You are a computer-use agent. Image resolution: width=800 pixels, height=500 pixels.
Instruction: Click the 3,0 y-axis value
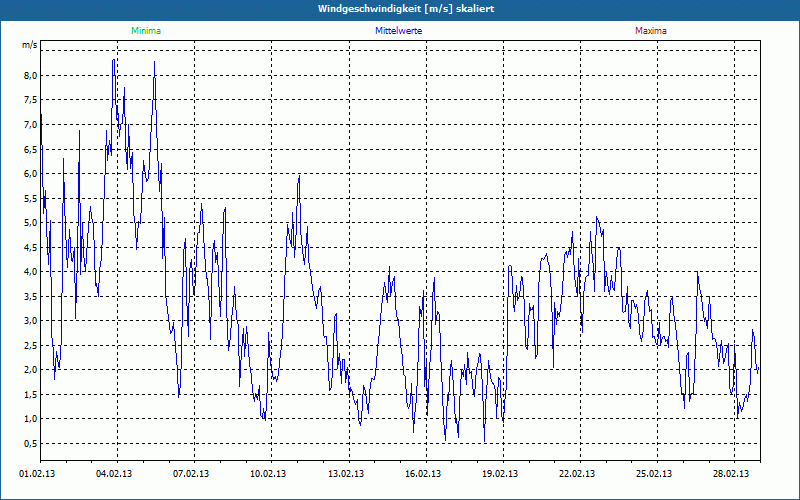point(31,320)
